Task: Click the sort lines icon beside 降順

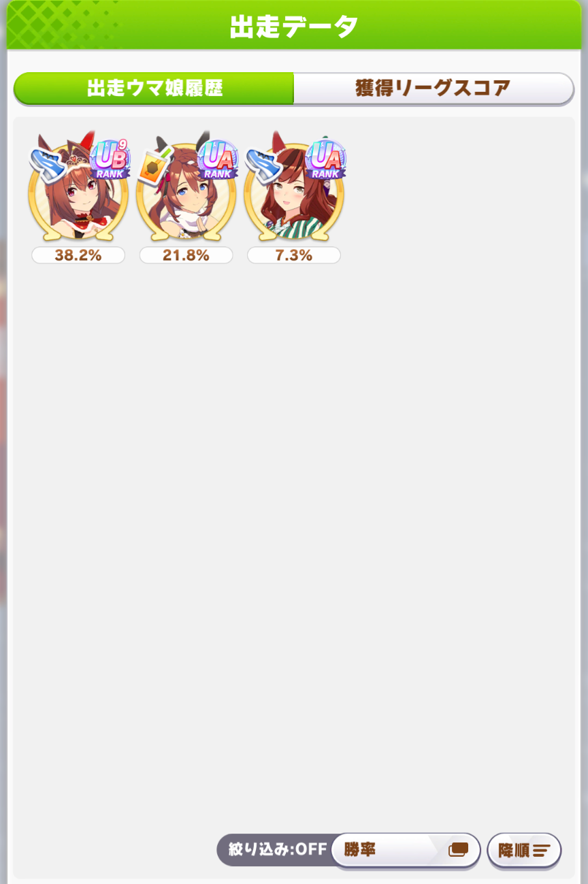Action: coord(542,851)
